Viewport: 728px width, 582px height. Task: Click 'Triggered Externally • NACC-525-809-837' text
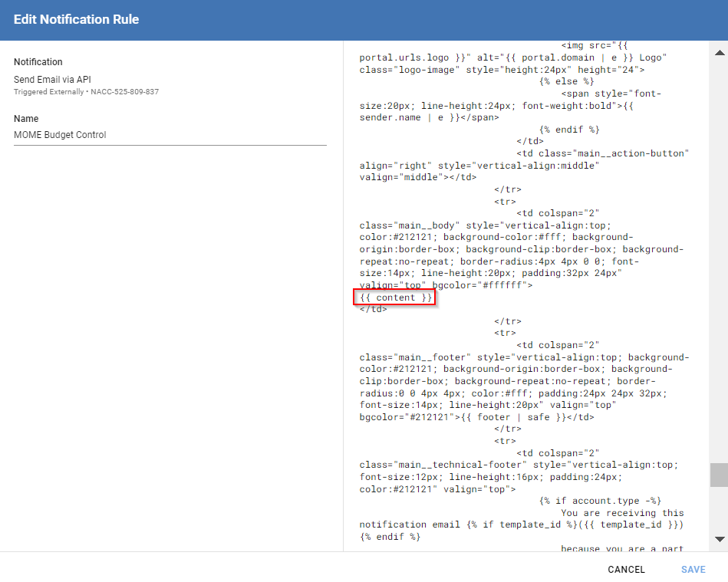(87, 92)
